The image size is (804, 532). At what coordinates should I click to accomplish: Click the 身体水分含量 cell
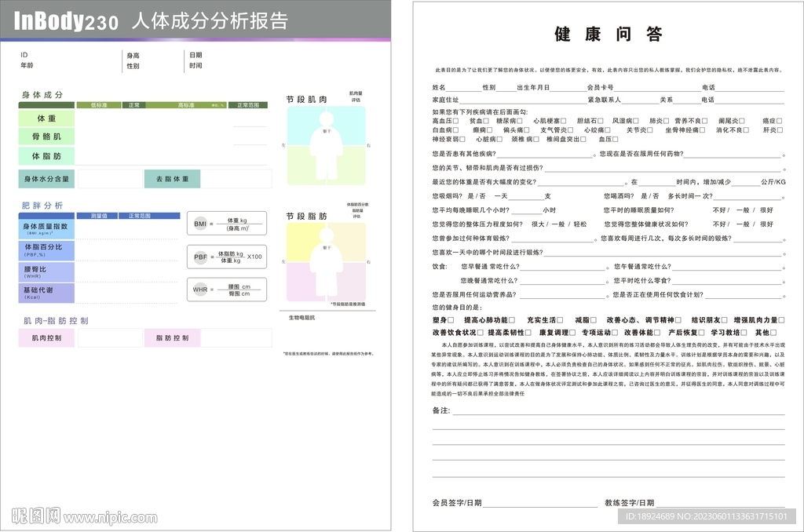pyautogui.click(x=46, y=179)
